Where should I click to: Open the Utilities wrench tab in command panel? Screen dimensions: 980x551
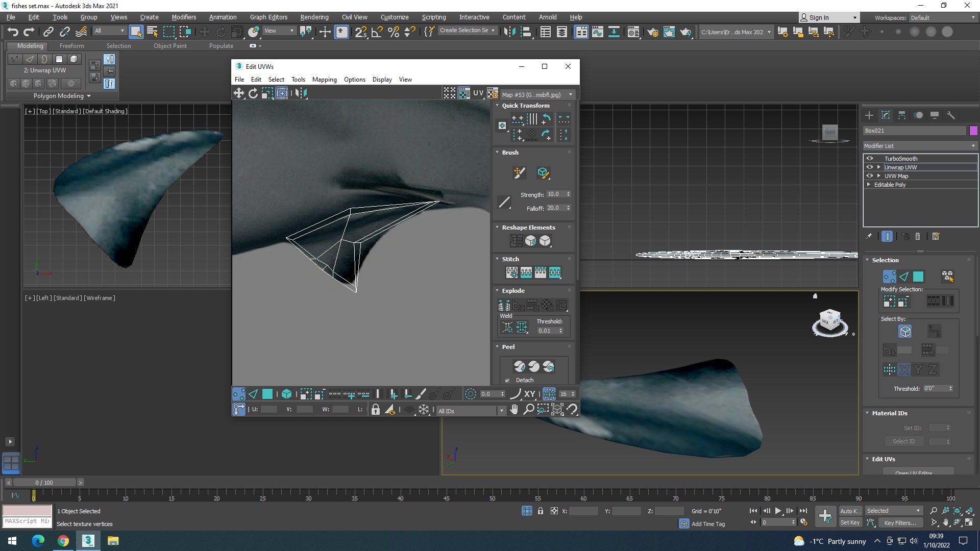[951, 115]
